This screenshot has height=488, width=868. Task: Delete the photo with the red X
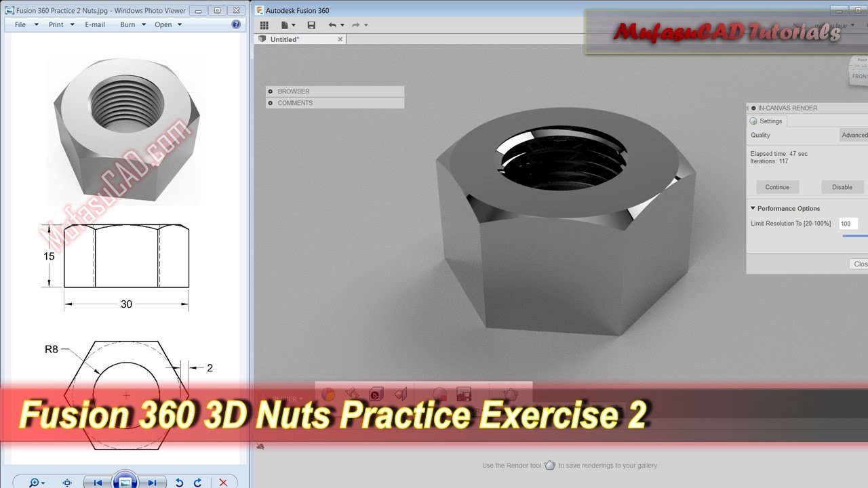pos(223,483)
